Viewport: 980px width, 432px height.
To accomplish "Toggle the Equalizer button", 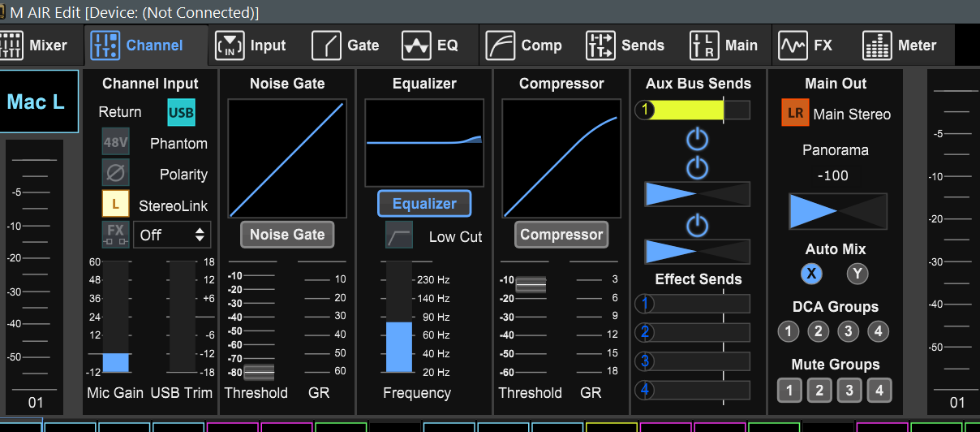I will (424, 204).
